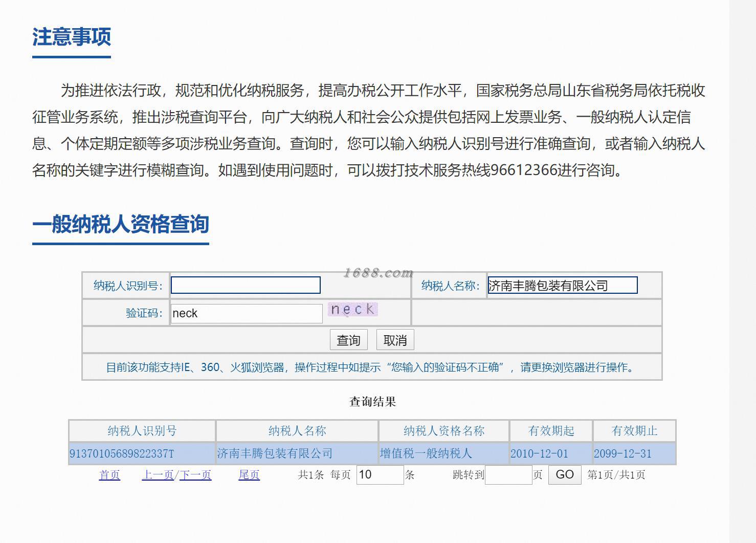Click the 跳转到 page number field
The image size is (756, 543).
pos(508,475)
